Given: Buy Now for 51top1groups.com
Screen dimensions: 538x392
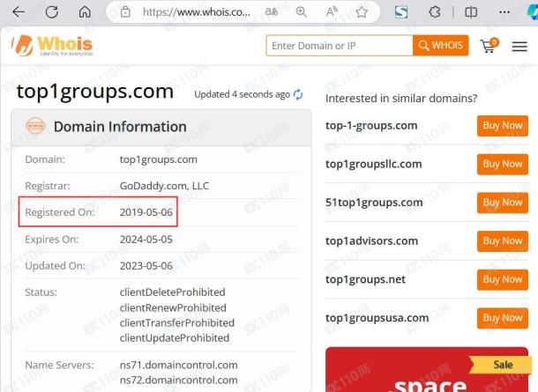Looking at the screenshot, I should (x=503, y=203).
